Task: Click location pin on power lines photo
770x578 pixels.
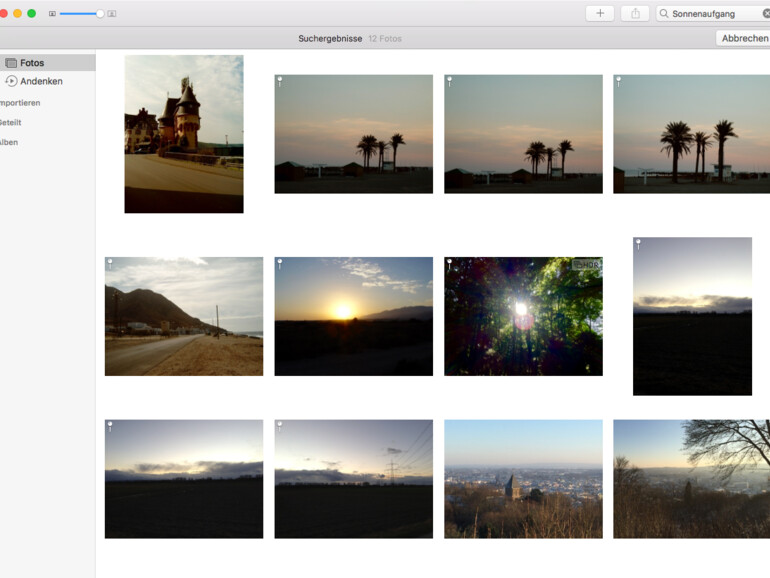Action: pos(279,426)
